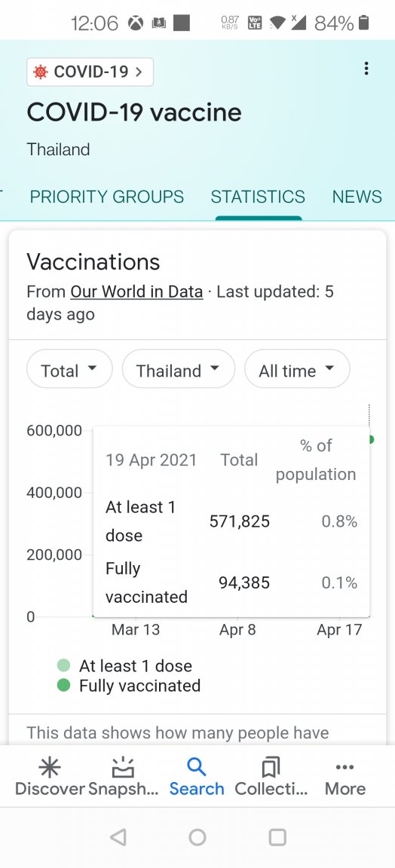Expand the Thailand country dropdown

(x=179, y=368)
